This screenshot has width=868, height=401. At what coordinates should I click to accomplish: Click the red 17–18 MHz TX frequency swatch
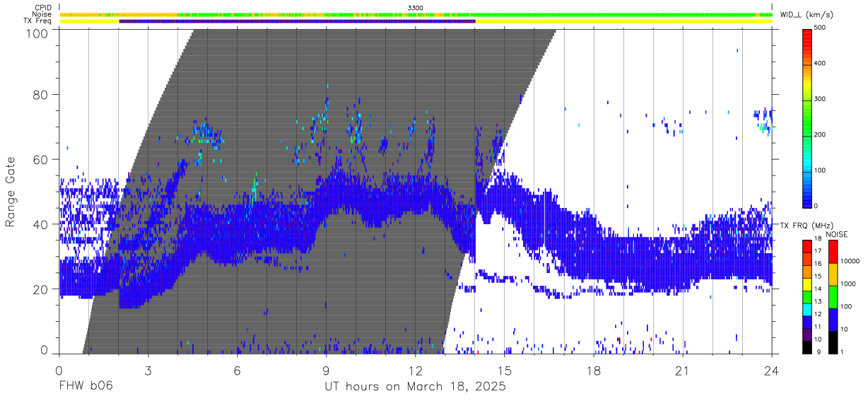coord(807,245)
